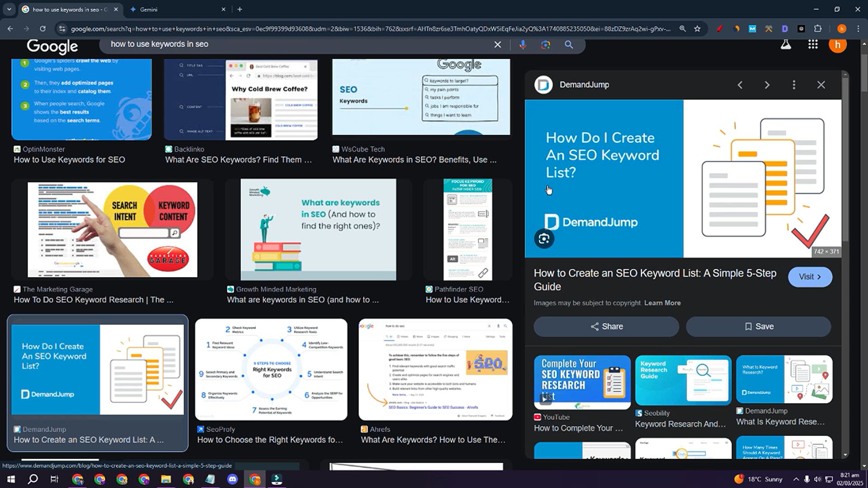
Task: Open the Google account avatar
Action: click(x=837, y=44)
